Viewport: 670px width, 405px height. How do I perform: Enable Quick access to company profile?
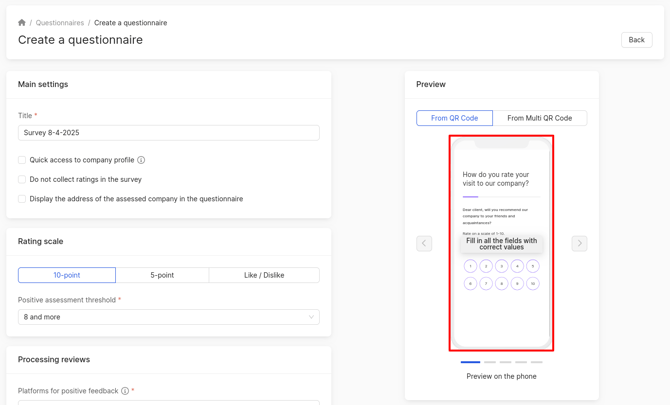(x=22, y=160)
